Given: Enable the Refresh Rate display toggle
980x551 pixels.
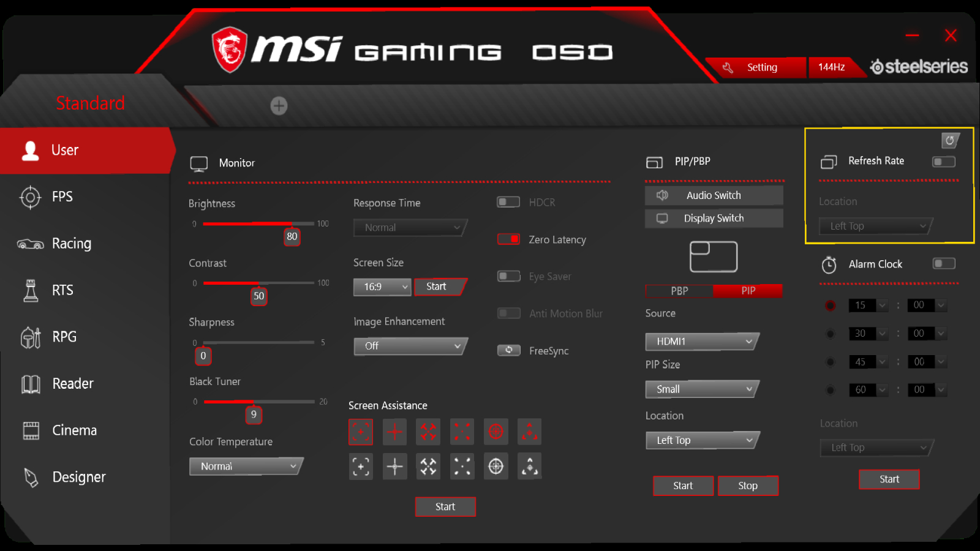Looking at the screenshot, I should click(944, 162).
